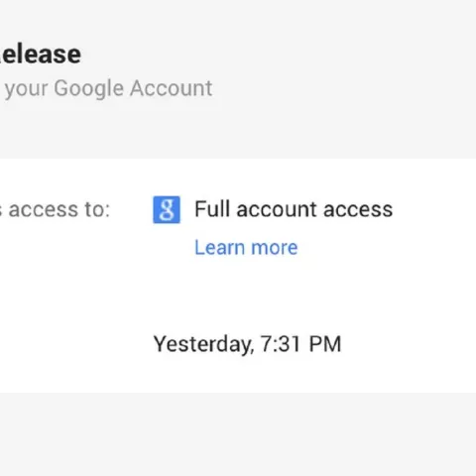Click the blue Google g icon
The height and width of the screenshot is (476, 476).
(167, 209)
